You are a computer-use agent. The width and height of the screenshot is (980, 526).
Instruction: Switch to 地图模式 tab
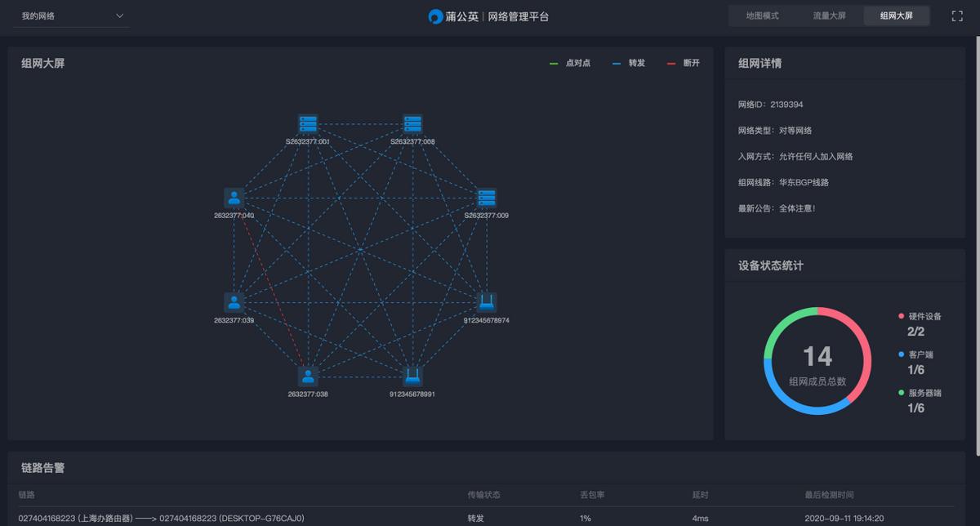[762, 16]
